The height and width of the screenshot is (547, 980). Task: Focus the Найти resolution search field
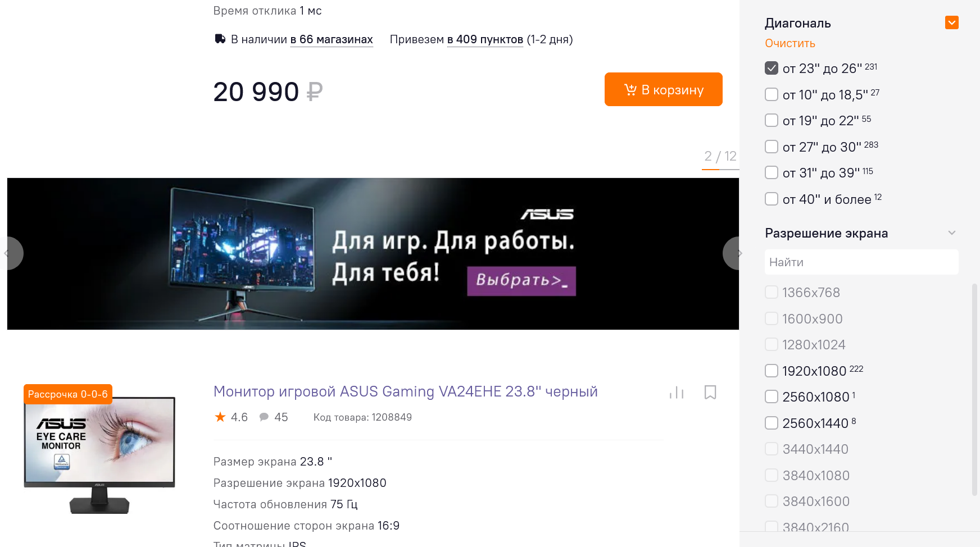click(x=861, y=262)
